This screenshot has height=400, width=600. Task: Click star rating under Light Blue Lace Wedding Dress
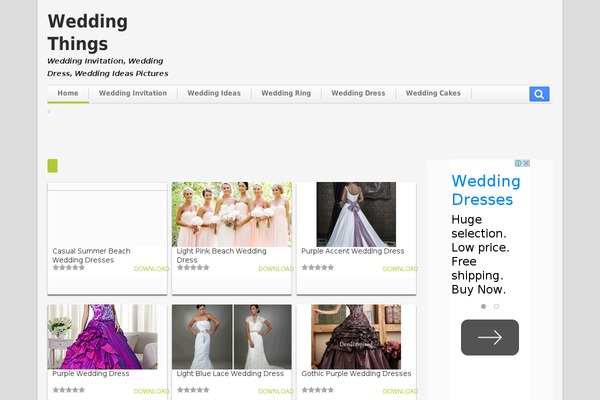tap(193, 390)
